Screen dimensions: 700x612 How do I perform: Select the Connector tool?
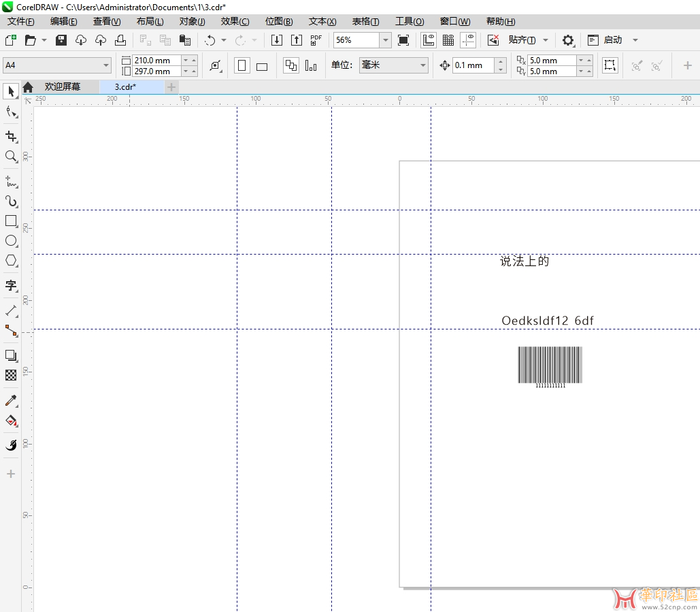(x=11, y=331)
